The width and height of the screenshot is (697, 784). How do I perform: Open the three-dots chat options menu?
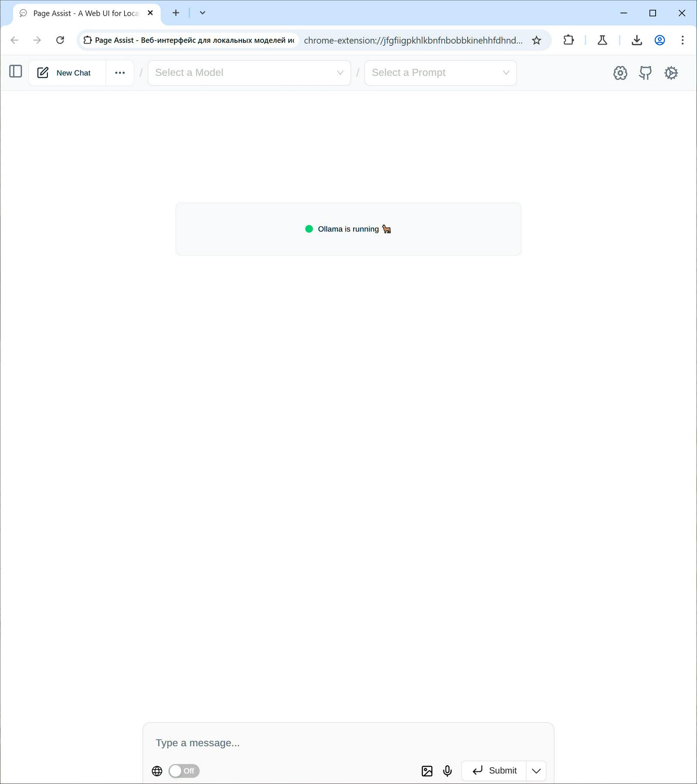pos(120,73)
